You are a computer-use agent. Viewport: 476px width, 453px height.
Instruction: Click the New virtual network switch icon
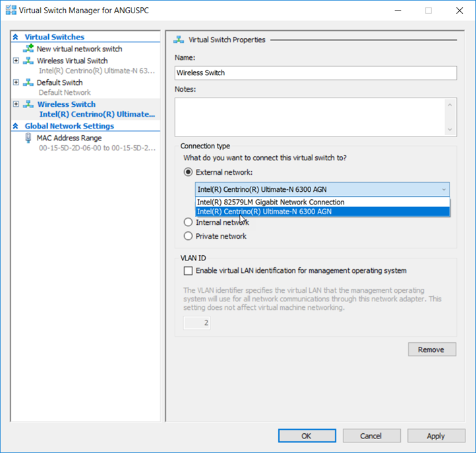(28, 49)
